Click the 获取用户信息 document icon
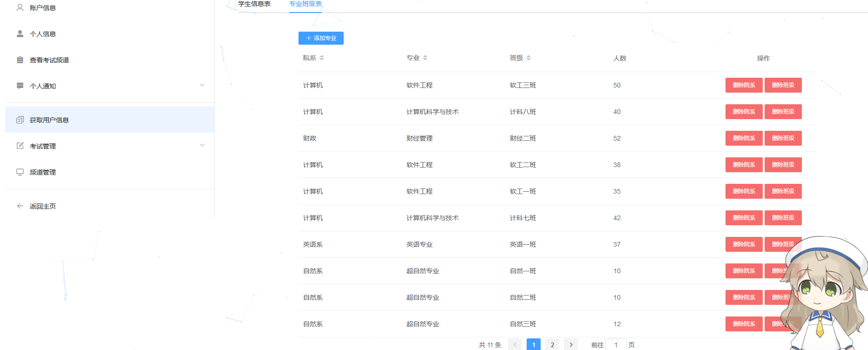This screenshot has height=350, width=868. click(20, 120)
